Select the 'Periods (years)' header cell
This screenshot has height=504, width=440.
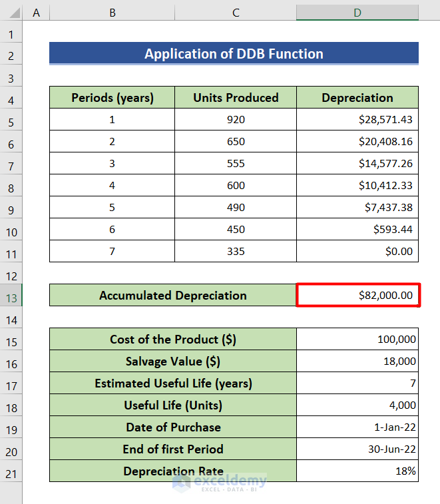click(112, 98)
